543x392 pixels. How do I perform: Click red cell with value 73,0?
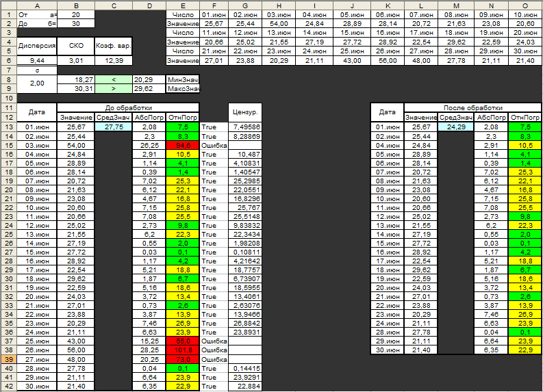tap(183, 359)
